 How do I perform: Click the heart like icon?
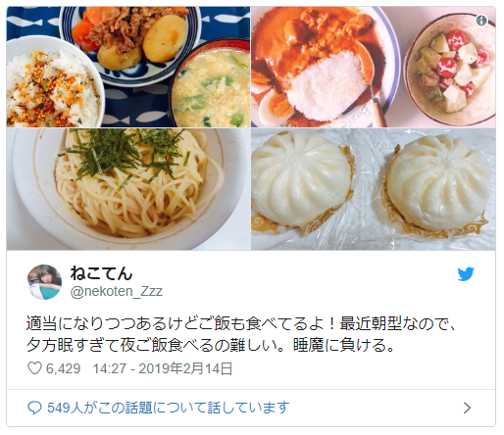[x=34, y=368]
